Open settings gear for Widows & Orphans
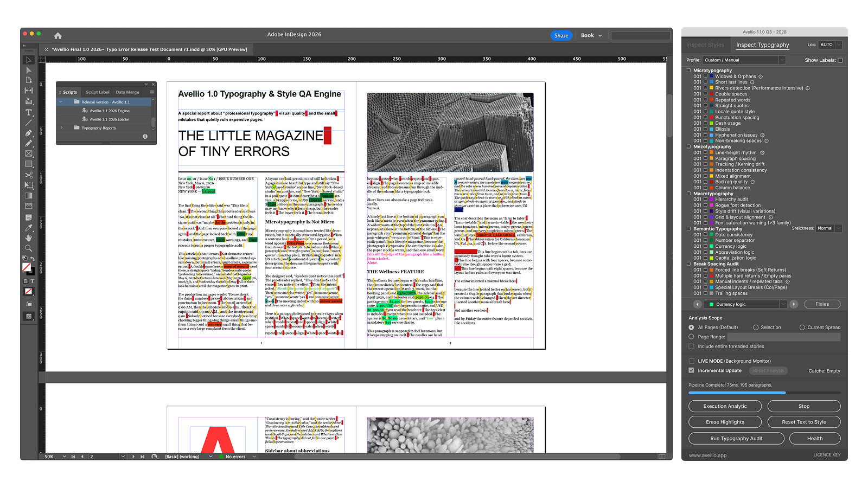Screen dimensions: 868x488 (x=761, y=76)
